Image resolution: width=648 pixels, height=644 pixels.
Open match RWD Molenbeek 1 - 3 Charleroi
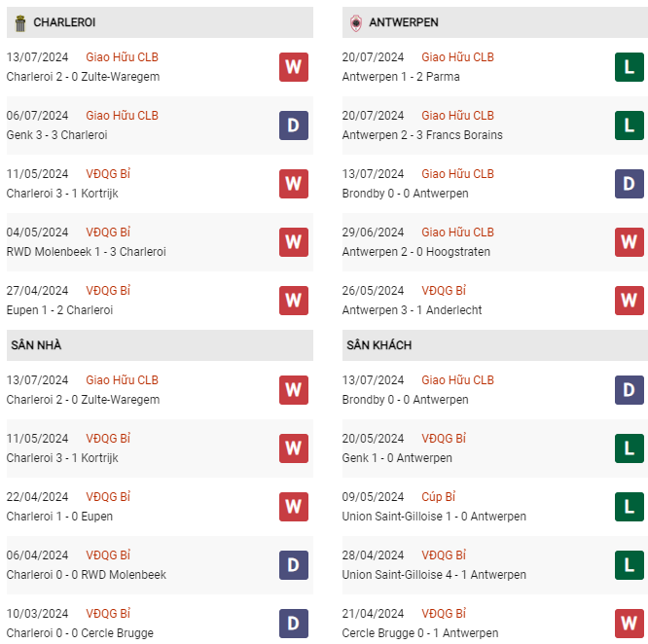pos(87,252)
